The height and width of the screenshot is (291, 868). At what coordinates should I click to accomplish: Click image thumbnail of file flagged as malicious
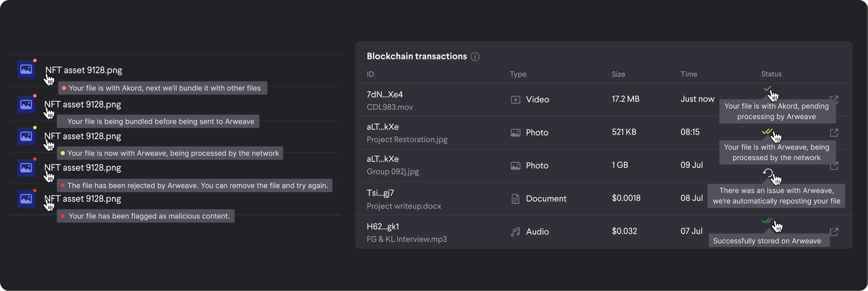point(26,199)
